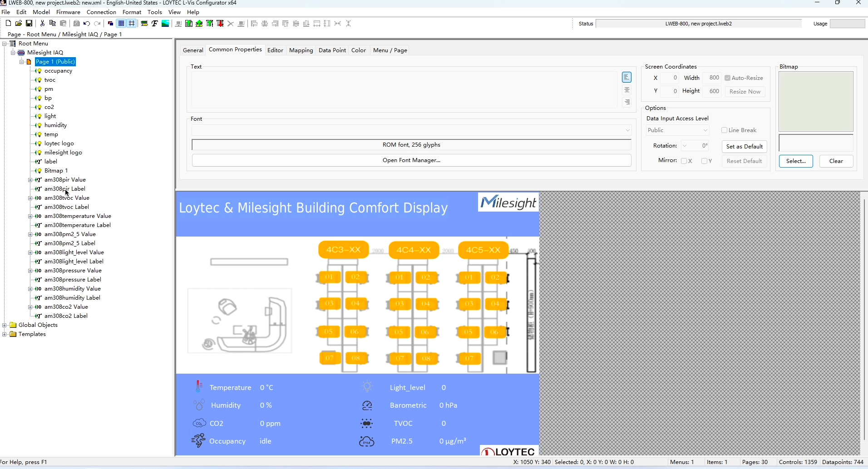
Task: Click the Resize Now button
Action: (x=745, y=92)
